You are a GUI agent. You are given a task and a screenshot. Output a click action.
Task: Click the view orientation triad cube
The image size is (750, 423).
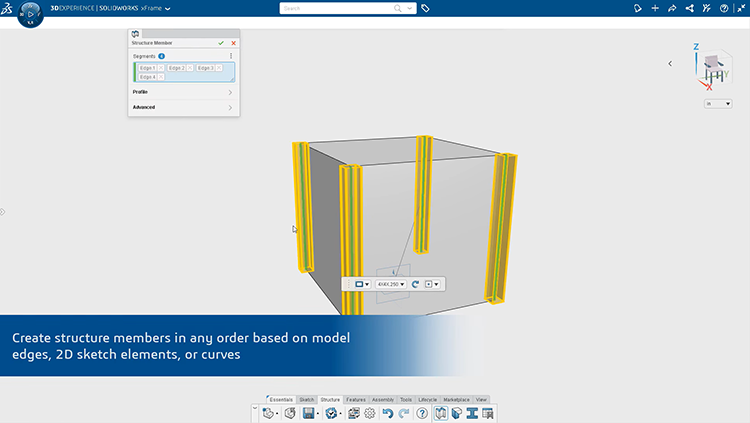pyautogui.click(x=714, y=70)
